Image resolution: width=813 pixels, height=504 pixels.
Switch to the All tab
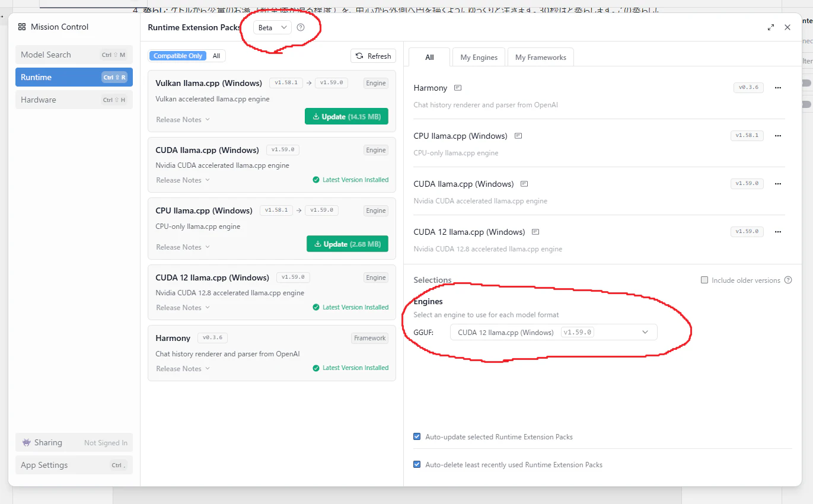[429, 58]
